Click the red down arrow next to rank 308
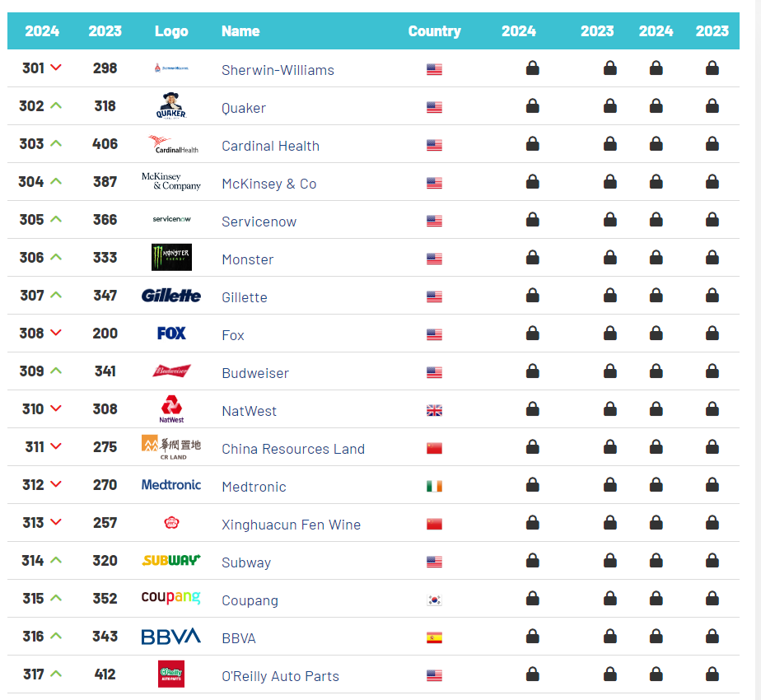The image size is (761, 700). 56,333
